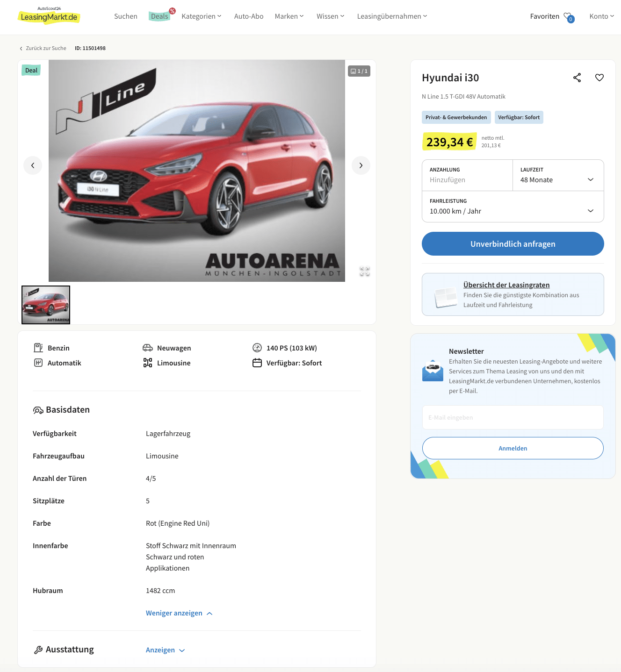Expand the Kategorien menu

(x=202, y=16)
